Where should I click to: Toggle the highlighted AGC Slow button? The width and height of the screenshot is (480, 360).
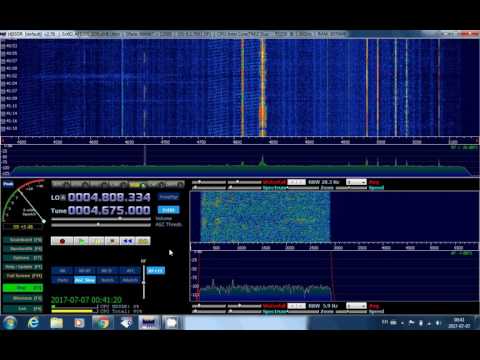(85, 280)
